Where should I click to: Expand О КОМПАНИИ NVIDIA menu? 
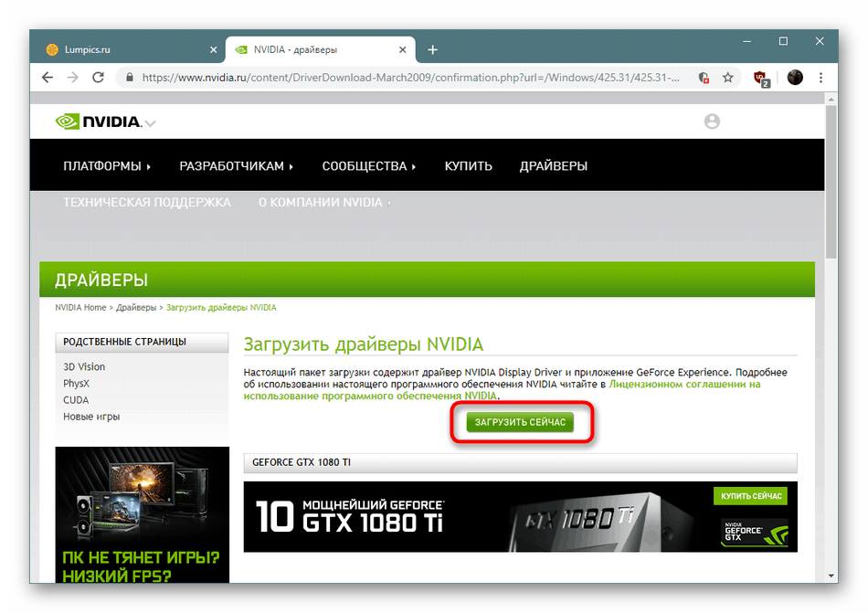(325, 203)
